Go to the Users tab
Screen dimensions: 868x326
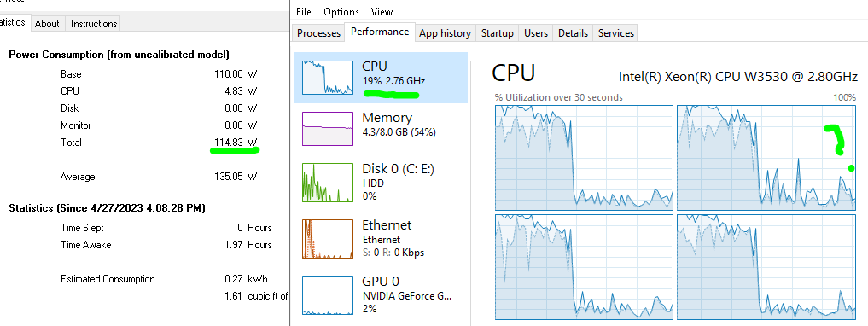[536, 33]
